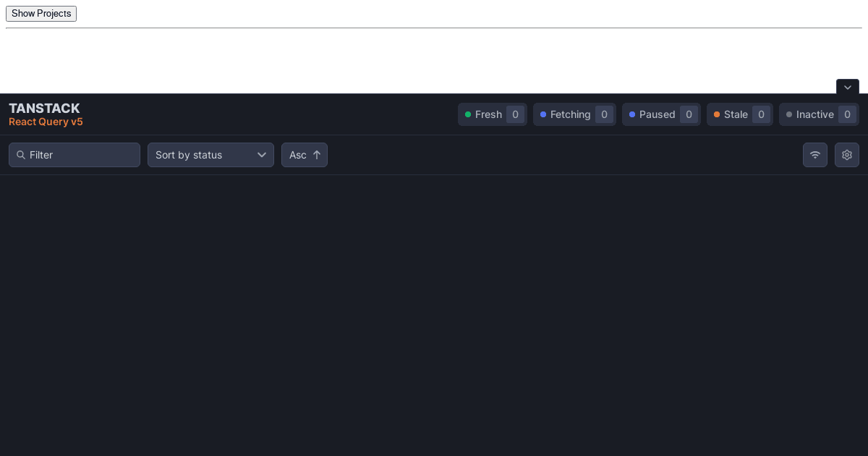Open devtools settings via gear icon
Screen dimensions: 868x456
846,155
